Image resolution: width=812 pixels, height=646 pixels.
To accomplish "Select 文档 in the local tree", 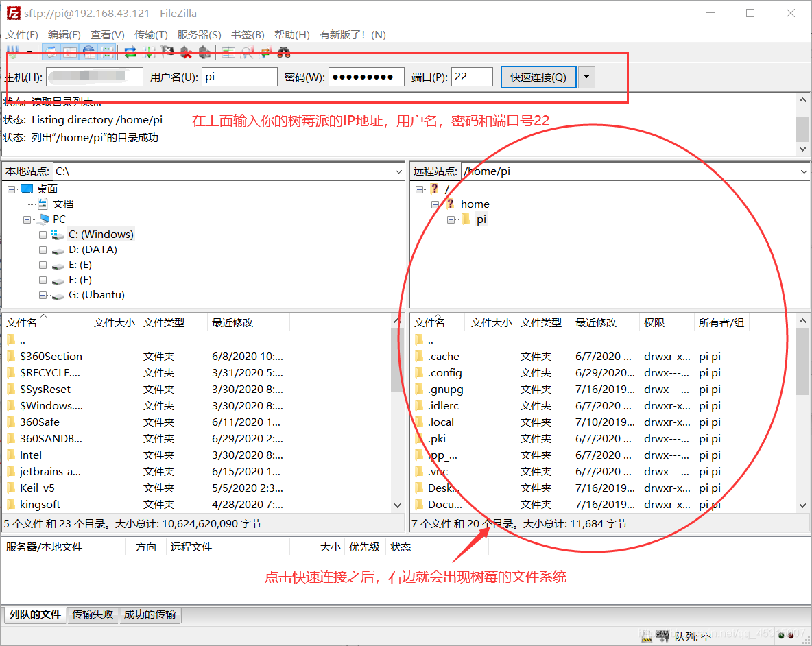I will [x=63, y=204].
